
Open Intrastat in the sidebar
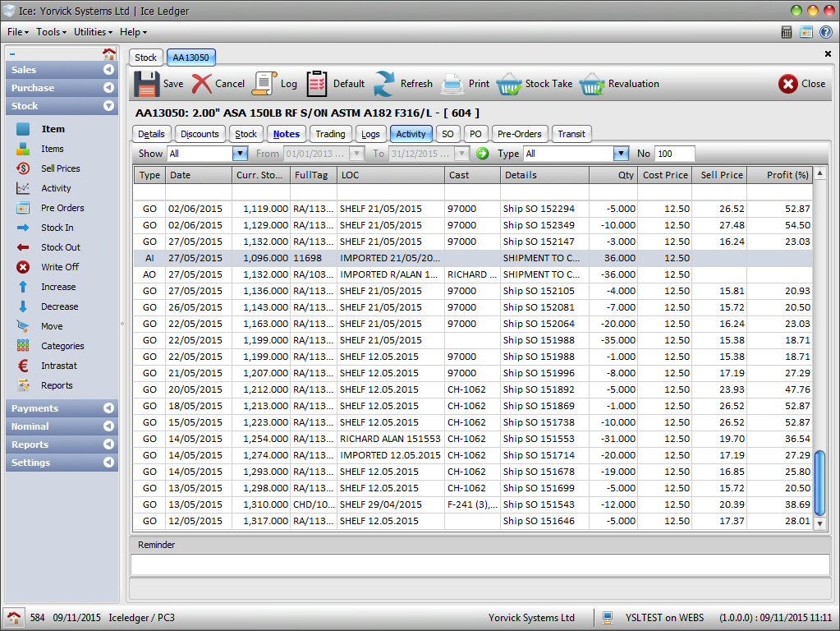(59, 366)
